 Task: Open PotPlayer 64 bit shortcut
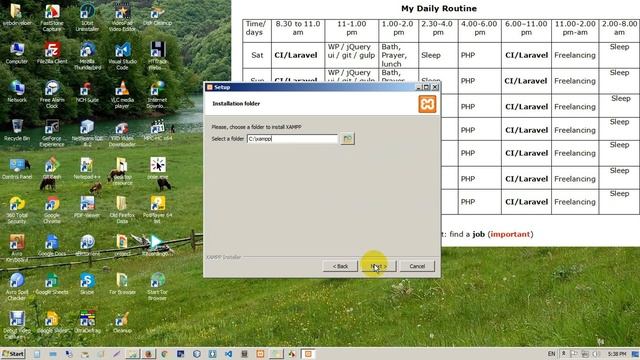157,209
